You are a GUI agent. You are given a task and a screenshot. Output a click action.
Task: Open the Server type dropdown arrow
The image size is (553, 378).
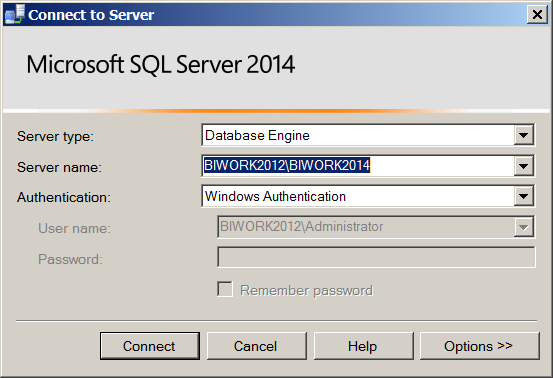click(x=523, y=135)
